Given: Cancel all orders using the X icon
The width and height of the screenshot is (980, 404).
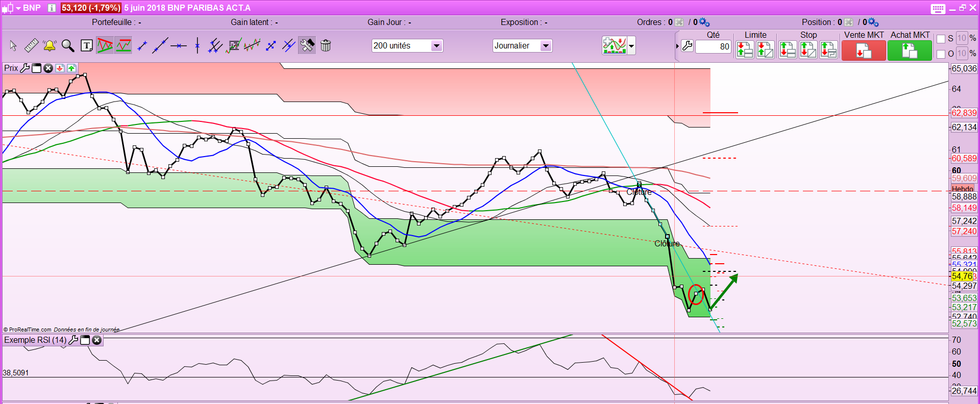Looking at the screenshot, I should (679, 22).
